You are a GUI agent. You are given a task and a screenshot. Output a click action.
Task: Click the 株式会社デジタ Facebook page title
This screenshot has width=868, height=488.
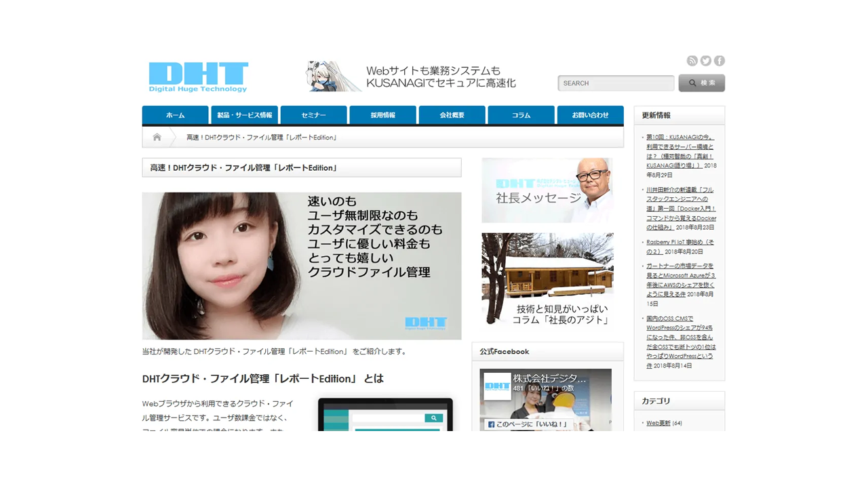(x=550, y=378)
